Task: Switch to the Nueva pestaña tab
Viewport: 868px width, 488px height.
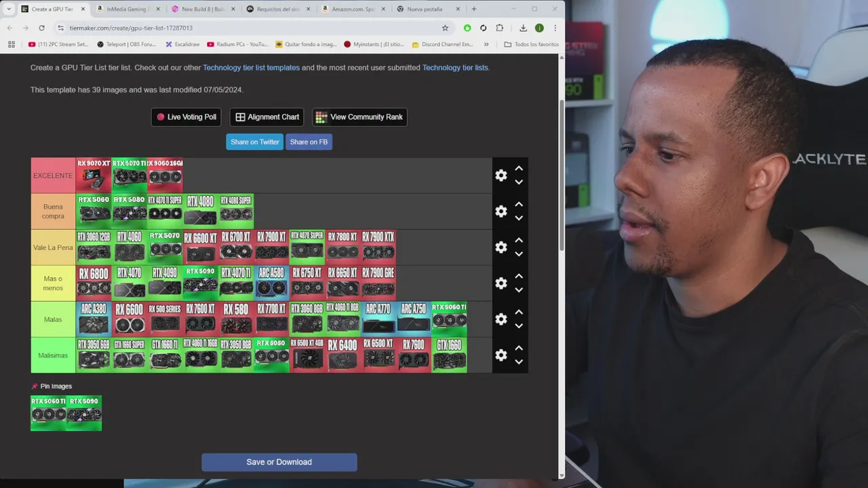Action: click(x=427, y=9)
